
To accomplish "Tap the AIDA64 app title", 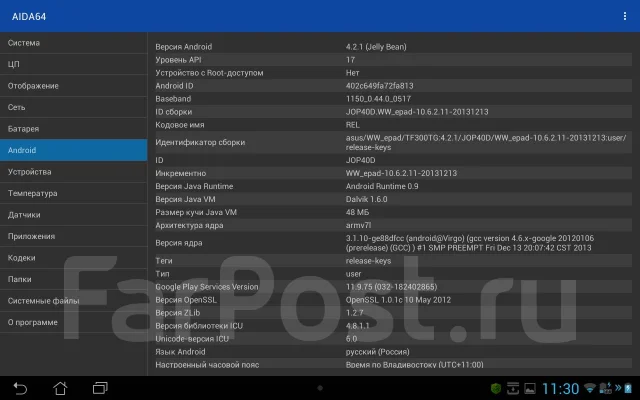I will click(29, 17).
